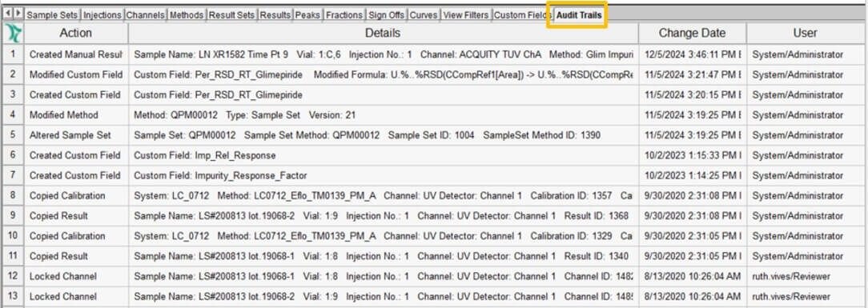Viewport: 868px width, 308px height.
Task: Select the Curves tab
Action: pos(424,15)
